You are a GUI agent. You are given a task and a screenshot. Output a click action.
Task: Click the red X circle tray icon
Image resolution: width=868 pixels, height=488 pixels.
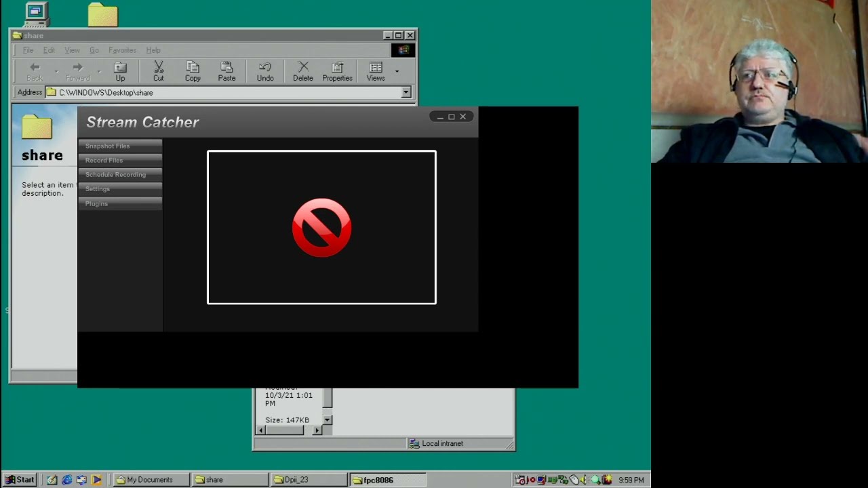pyautogui.click(x=532, y=480)
